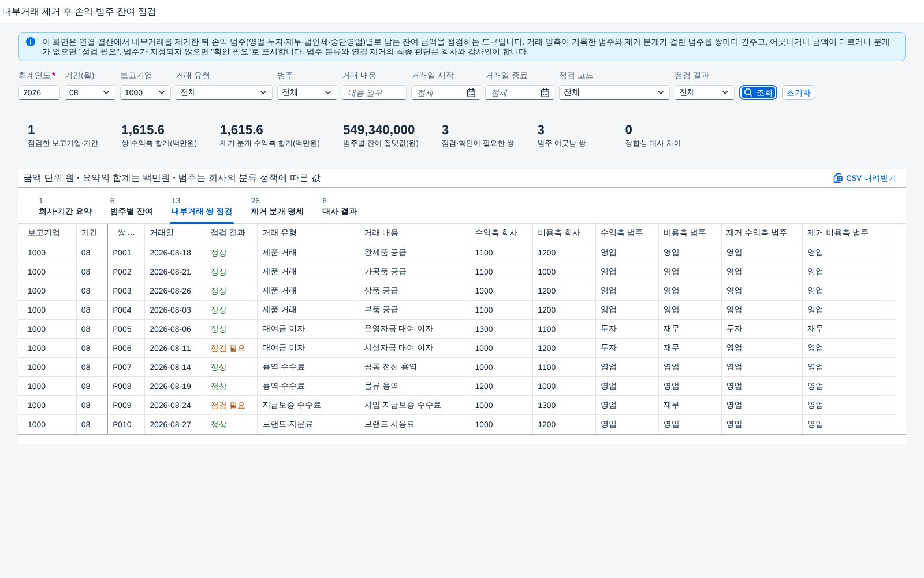Click the 지급보증 수수료 type cell

308,405
